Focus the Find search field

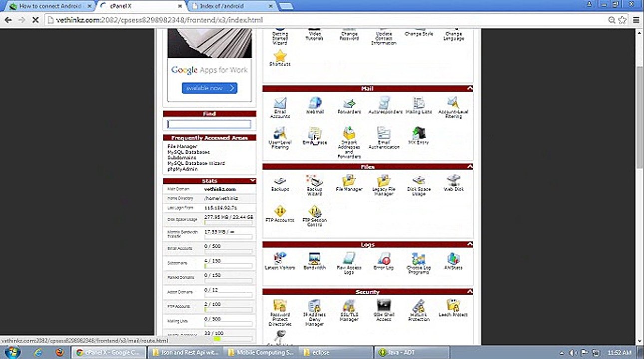[209, 124]
